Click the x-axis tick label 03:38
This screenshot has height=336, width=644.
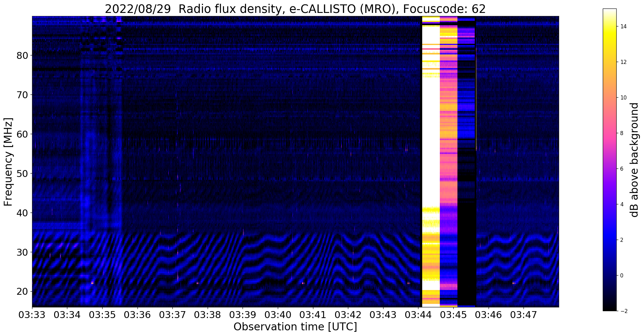coord(207,315)
